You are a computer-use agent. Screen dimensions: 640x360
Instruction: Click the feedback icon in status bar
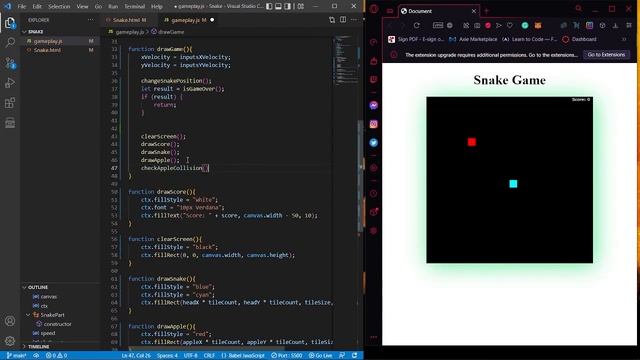click(342, 356)
